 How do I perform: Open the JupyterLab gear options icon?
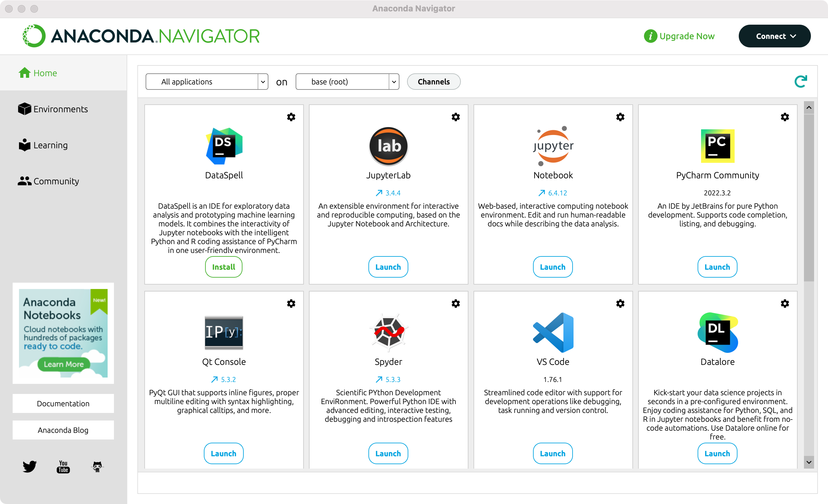point(455,117)
